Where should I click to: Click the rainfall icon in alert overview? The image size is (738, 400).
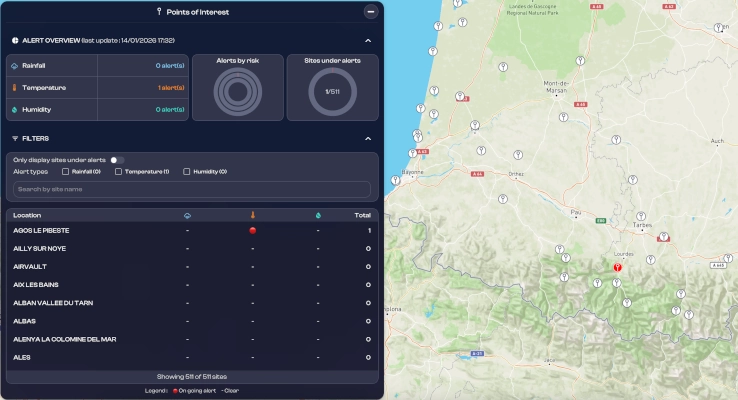pos(15,66)
